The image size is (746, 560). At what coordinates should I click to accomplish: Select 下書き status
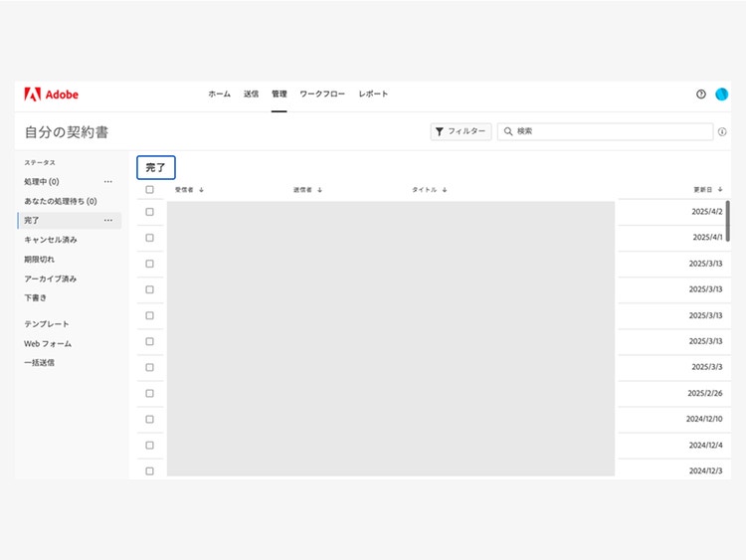click(x=35, y=297)
